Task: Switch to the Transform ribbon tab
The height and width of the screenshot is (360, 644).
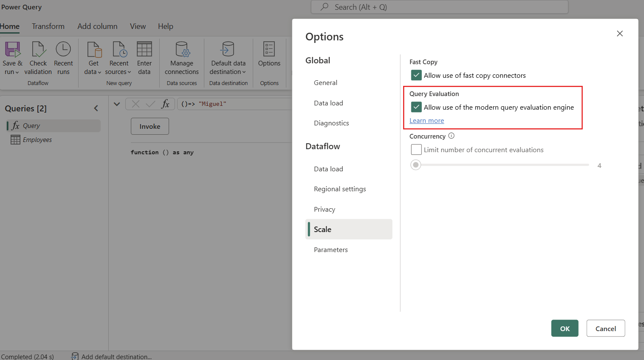Action: click(x=48, y=26)
